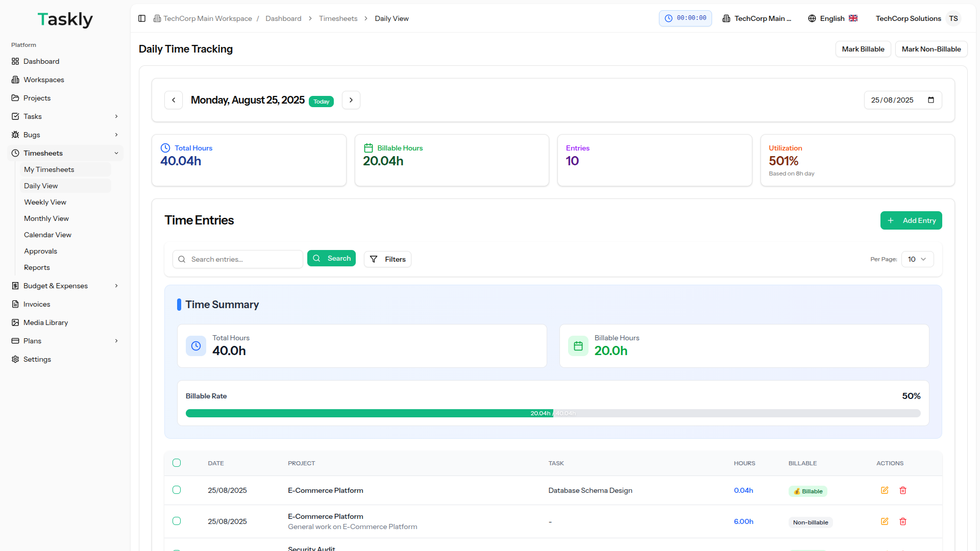Delete the Database Schema Design entry
The image size is (980, 551).
[903, 490]
